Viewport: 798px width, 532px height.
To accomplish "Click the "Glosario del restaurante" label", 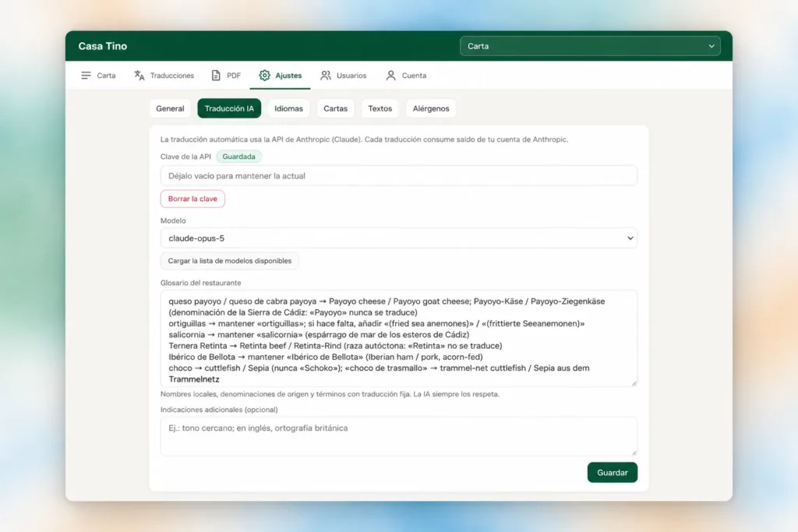I will click(200, 283).
